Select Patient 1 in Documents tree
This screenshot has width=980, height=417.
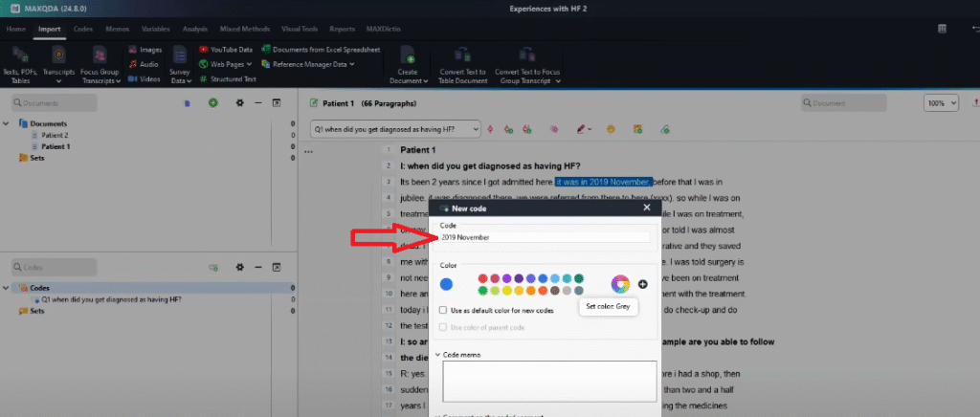click(x=56, y=146)
